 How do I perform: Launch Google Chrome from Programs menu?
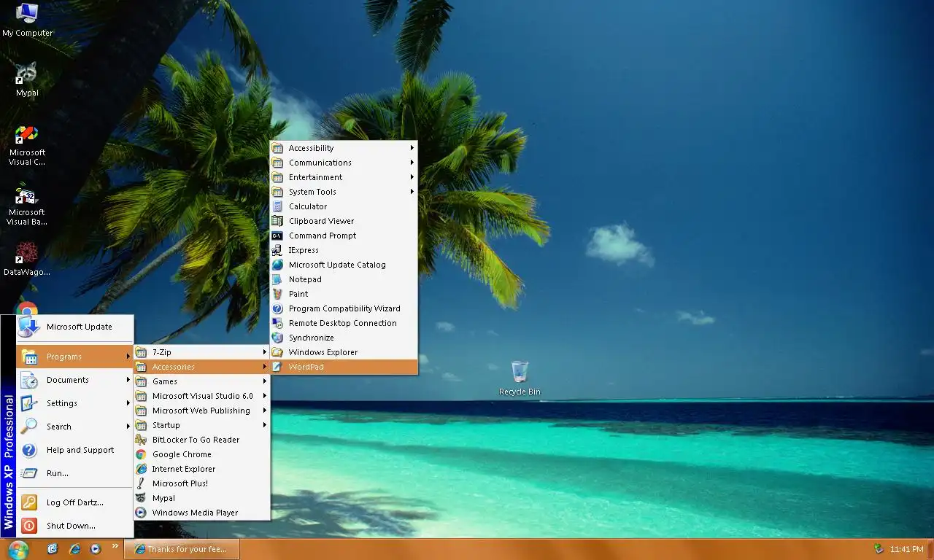[x=202, y=454]
